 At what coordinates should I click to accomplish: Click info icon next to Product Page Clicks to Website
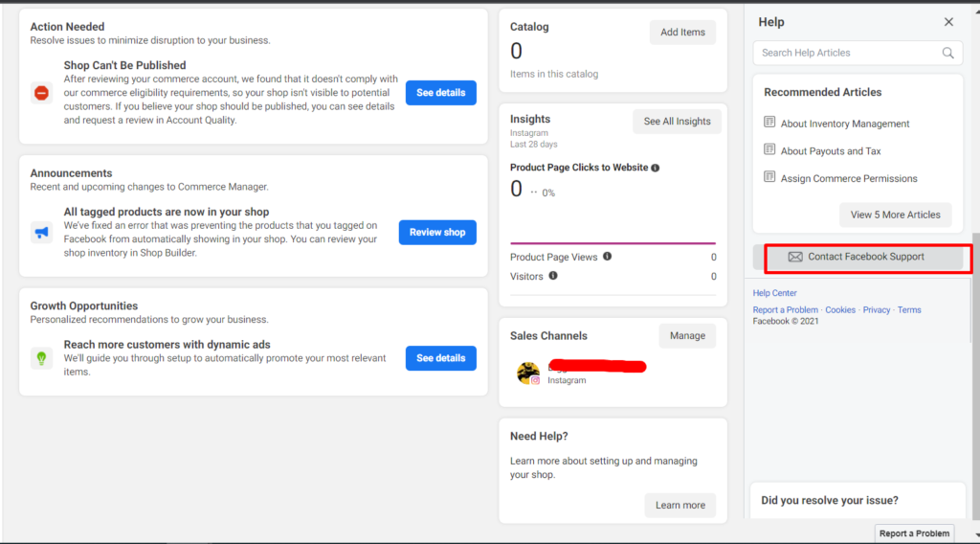tap(655, 168)
